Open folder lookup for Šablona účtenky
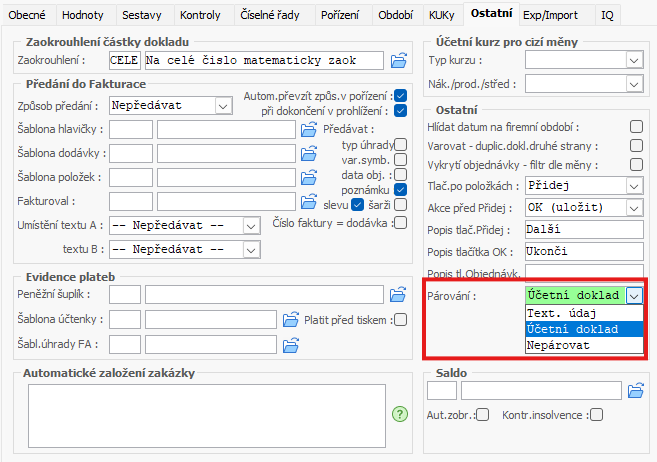Screen dimensions: 657x462 [x=291, y=320]
